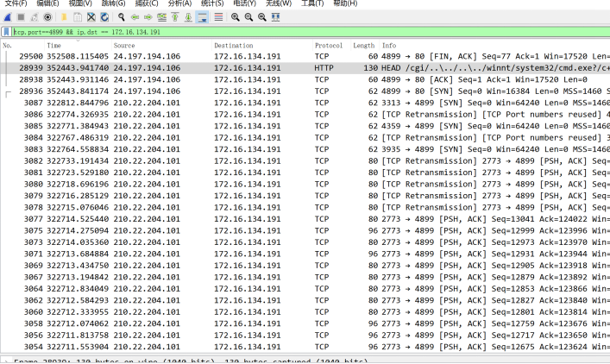The image size is (610, 364).
Task: Open the 工具(T) menu
Action: (312, 3)
